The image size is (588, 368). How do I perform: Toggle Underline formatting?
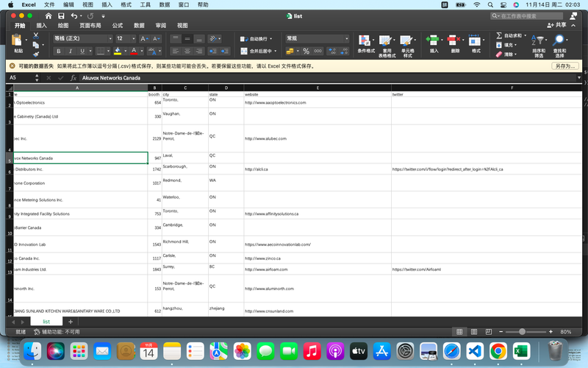(x=82, y=51)
